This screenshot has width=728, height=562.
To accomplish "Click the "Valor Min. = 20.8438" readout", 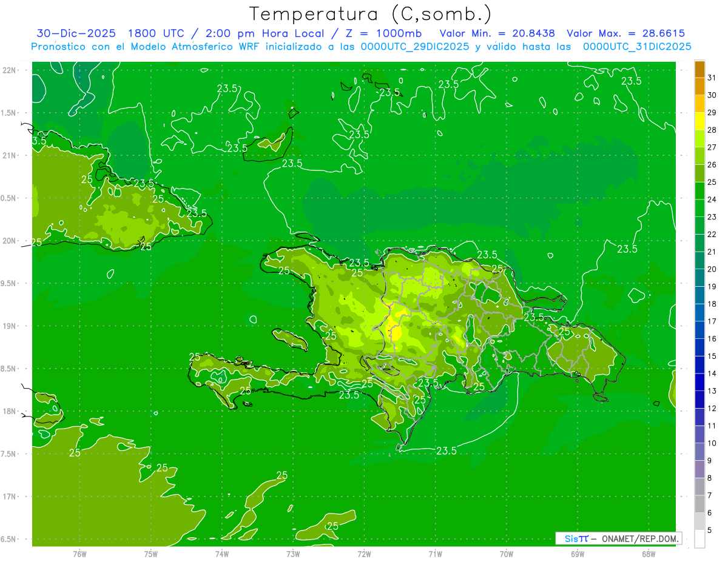I will 497,33.
